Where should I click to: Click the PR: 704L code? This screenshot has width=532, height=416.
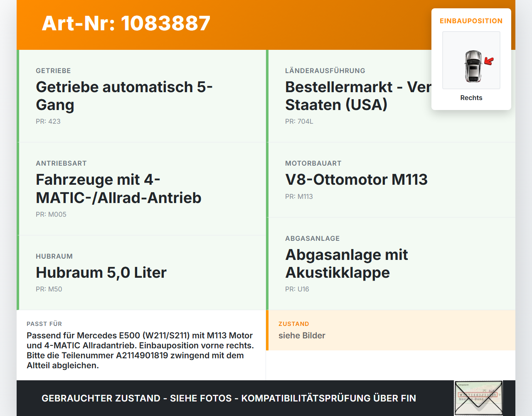[299, 121]
